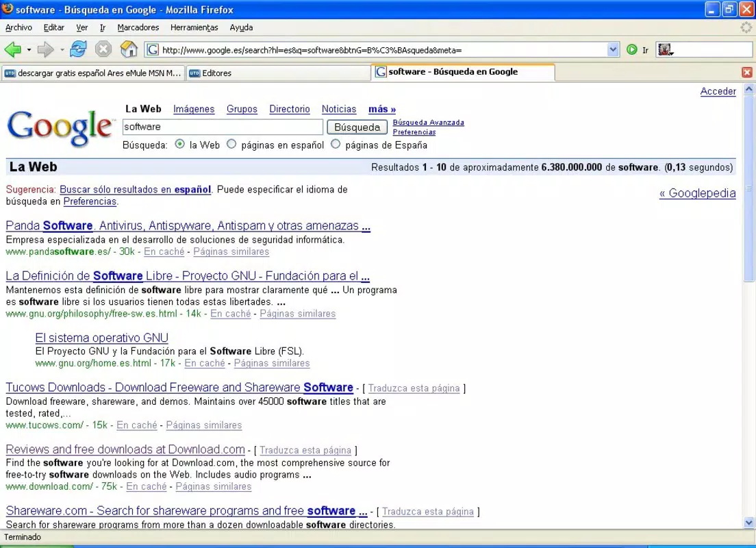The height and width of the screenshot is (548, 756).
Task: Go to the Home page icon
Action: click(128, 49)
